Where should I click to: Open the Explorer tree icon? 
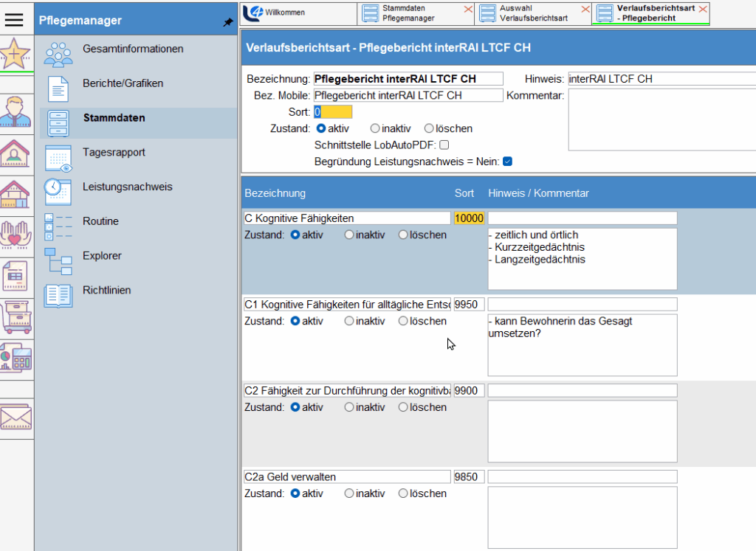[58, 260]
